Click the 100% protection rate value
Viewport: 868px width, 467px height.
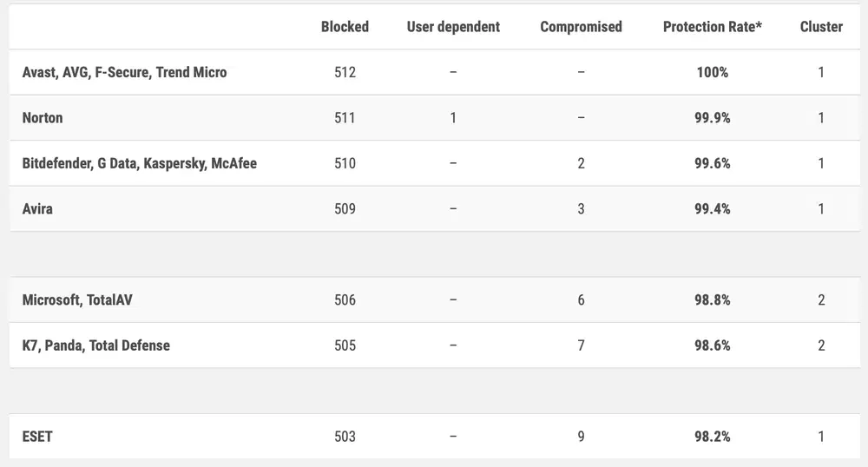(x=712, y=72)
